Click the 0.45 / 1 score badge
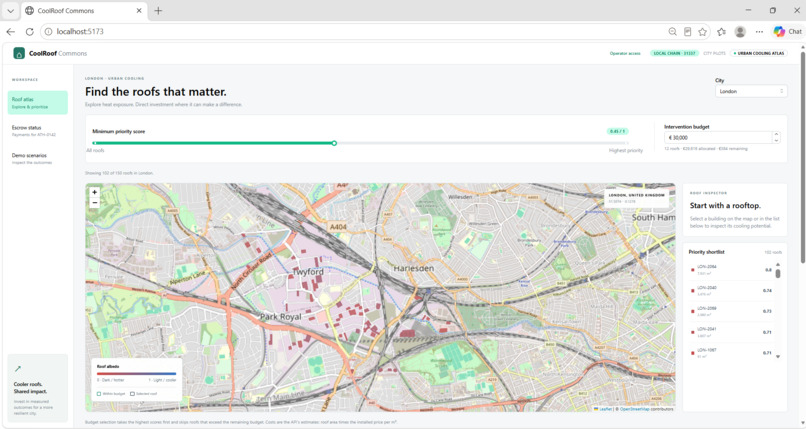Image resolution: width=806 pixels, height=429 pixels. coord(617,132)
